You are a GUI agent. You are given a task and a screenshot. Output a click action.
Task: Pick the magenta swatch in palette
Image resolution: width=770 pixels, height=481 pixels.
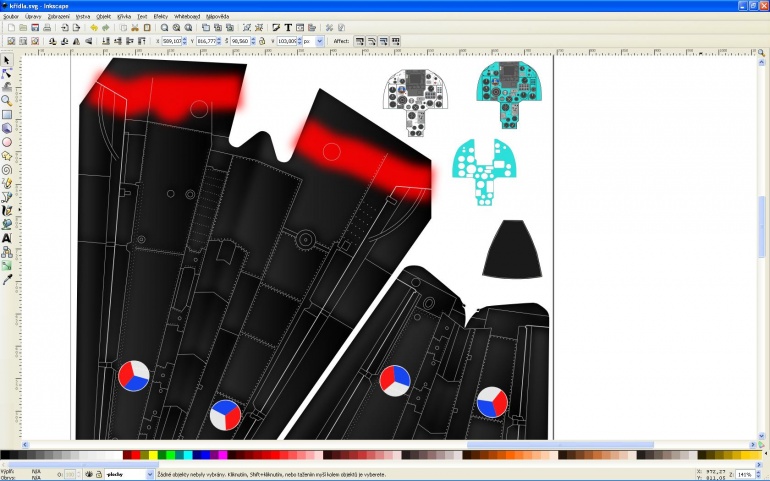[223, 455]
